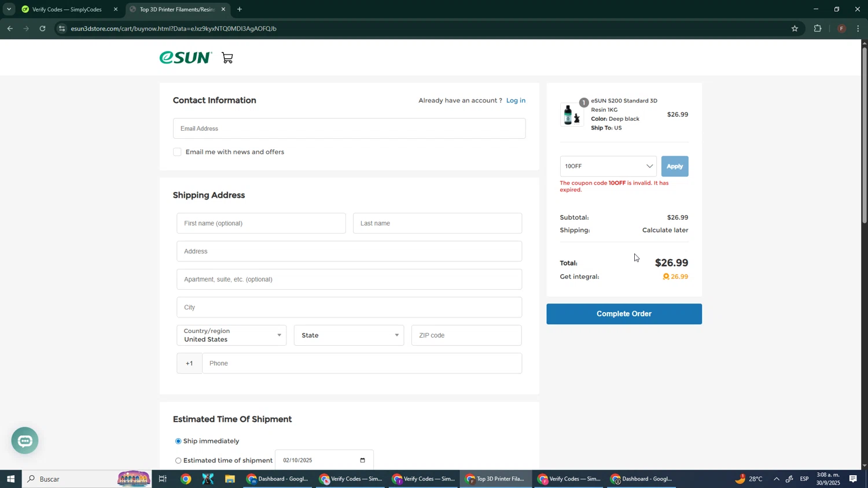
Task: Click the eSUN S200 resin product thumbnail
Action: (x=571, y=114)
